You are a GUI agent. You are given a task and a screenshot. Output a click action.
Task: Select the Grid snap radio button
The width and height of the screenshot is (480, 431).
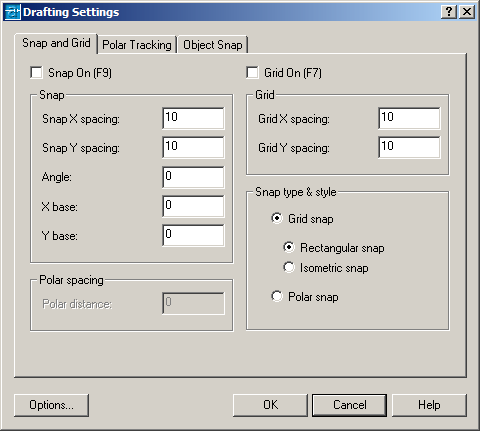click(277, 219)
